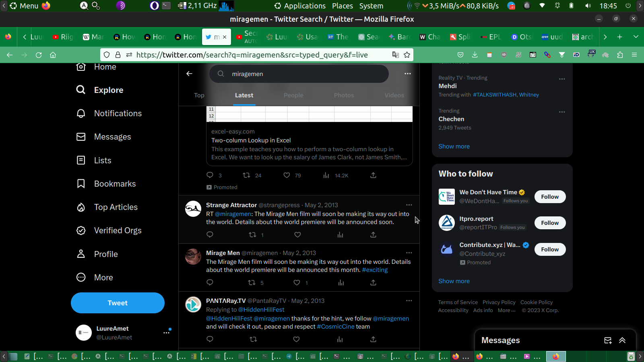Image resolution: width=644 pixels, height=362 pixels.
Task: Like the PANTARay.TV tweet
Action: click(296, 339)
